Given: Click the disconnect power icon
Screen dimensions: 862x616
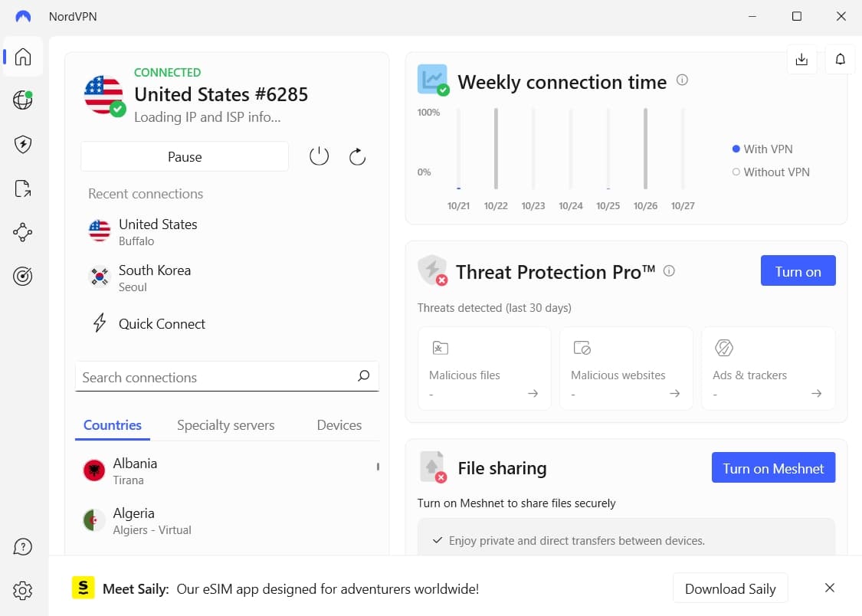Looking at the screenshot, I should 319,156.
